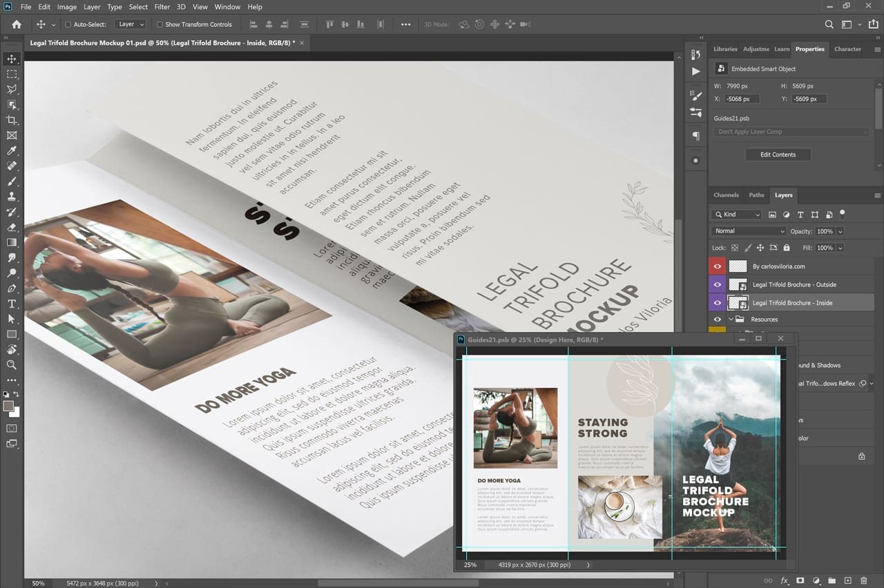Select the Rectangle shape tool
The height and width of the screenshot is (588, 884).
pos(12,334)
